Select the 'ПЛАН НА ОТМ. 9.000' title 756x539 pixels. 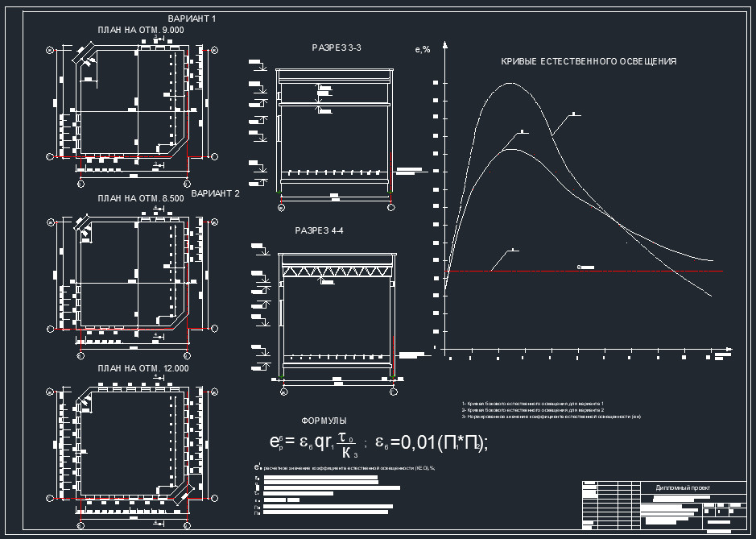pos(141,30)
